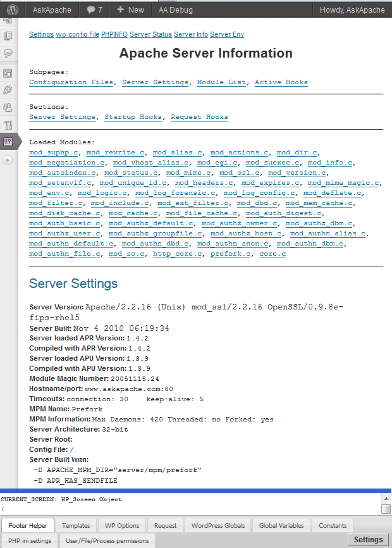
Task: Open the Appearance sidebar icon
Action: tap(8, 74)
